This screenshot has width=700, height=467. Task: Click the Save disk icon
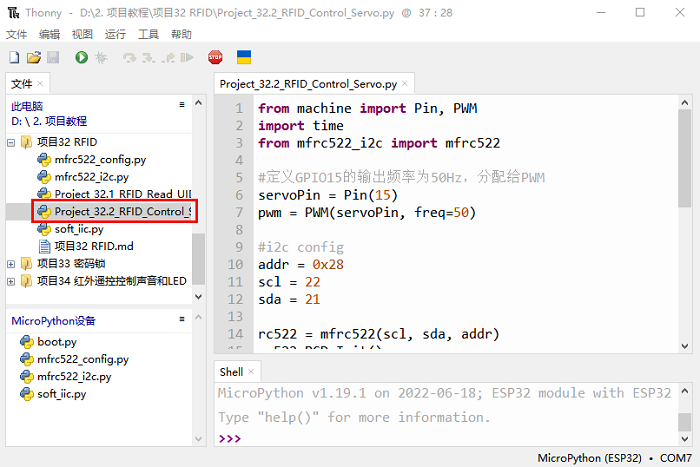click(52, 58)
